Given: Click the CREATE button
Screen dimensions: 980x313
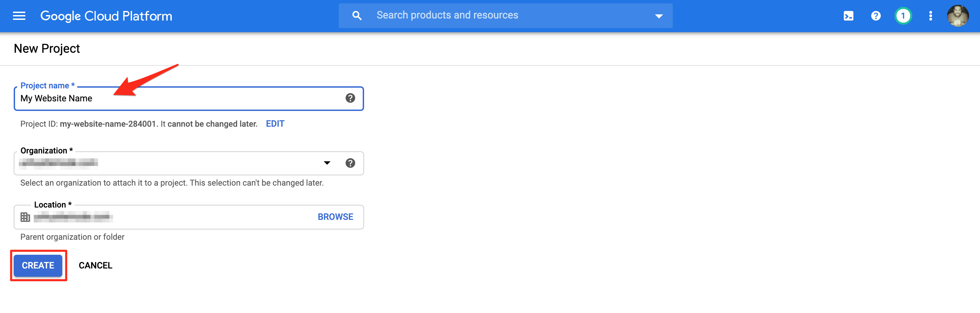Looking at the screenshot, I should tap(38, 265).
